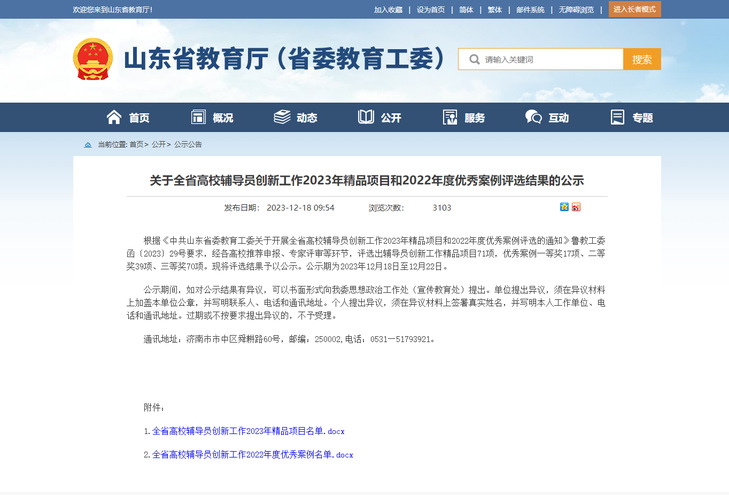The height and width of the screenshot is (495, 729).
Task: Click the 互动 chat-bubble icon
Action: tap(533, 117)
